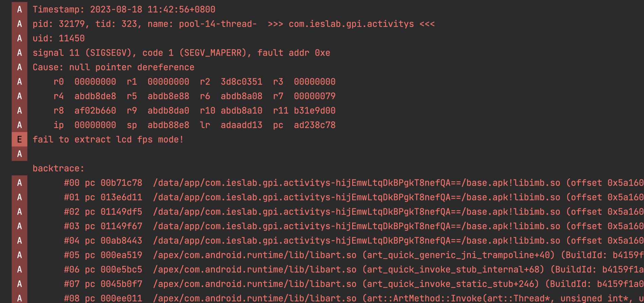Click libimb.so path in frame #01
Image resolution: width=644 pixels, height=303 pixels.
356,197
